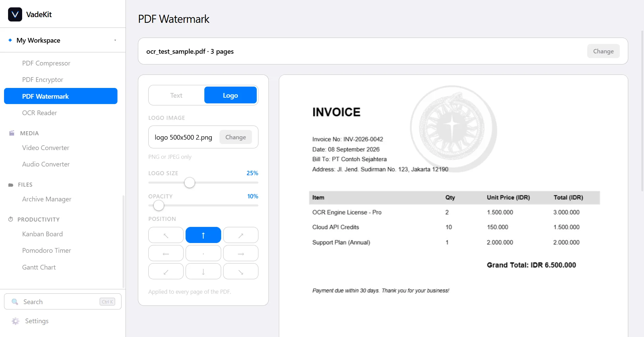Click the Ctrl K shortcut badge
Viewport: 644px width, 337px height.
(107, 302)
